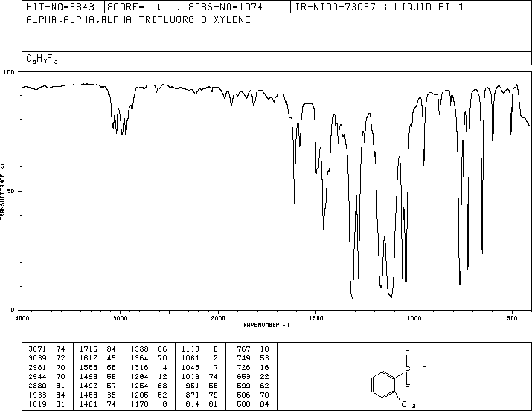
Task: Click the 500 x-axis tick label
Action: tap(512, 318)
